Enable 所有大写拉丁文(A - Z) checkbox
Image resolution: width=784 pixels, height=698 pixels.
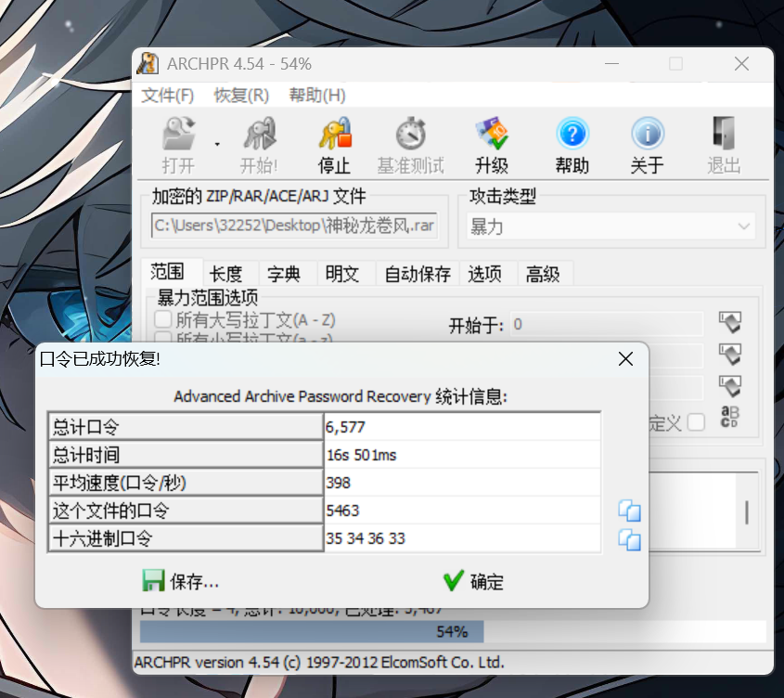coord(163,319)
